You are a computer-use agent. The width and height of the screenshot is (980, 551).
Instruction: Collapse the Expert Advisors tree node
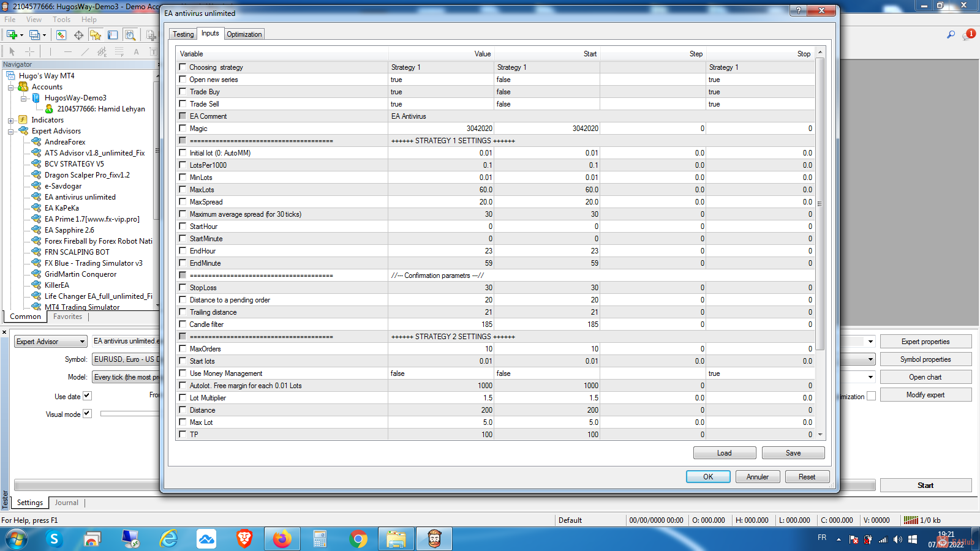(x=10, y=131)
